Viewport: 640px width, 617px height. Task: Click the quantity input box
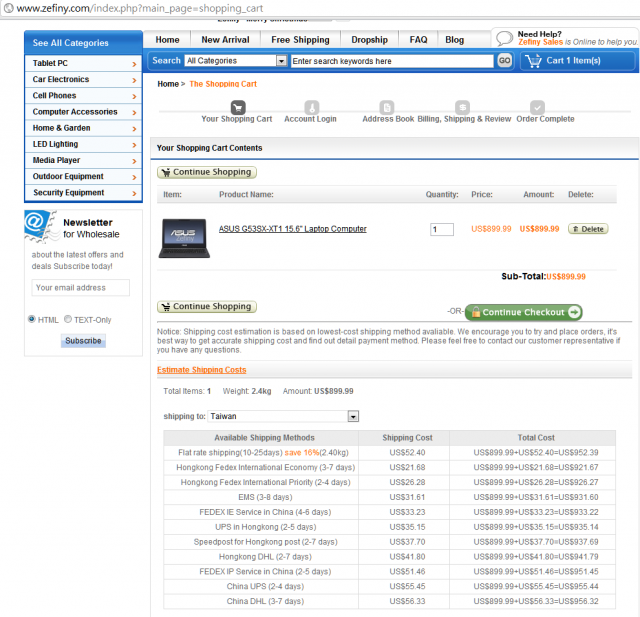442,229
